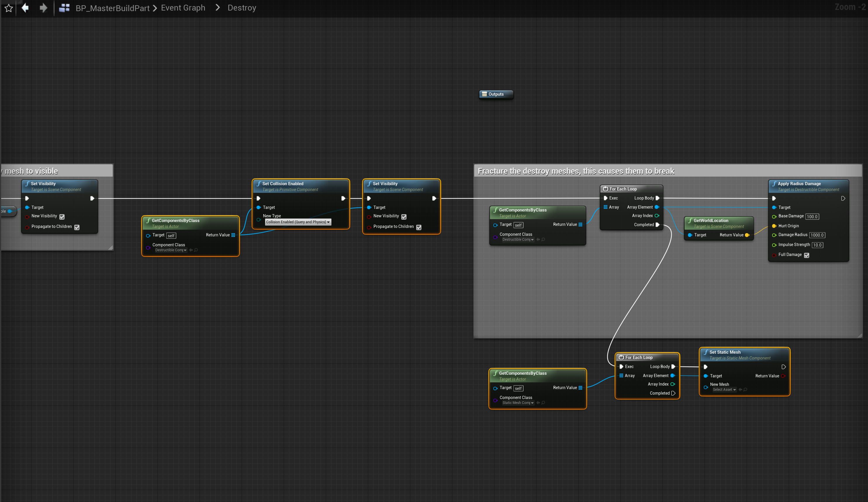Navigate forward with the right arrow
The height and width of the screenshot is (502, 868).
(x=43, y=8)
